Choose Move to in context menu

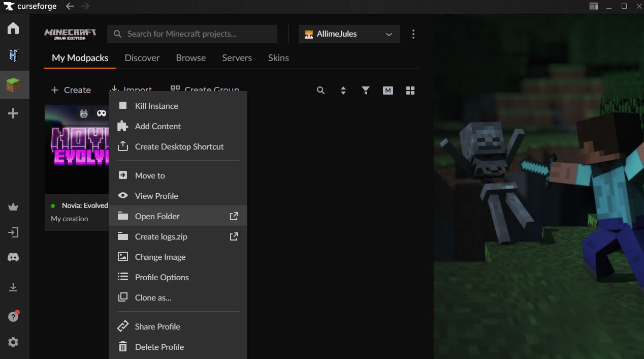click(178, 175)
